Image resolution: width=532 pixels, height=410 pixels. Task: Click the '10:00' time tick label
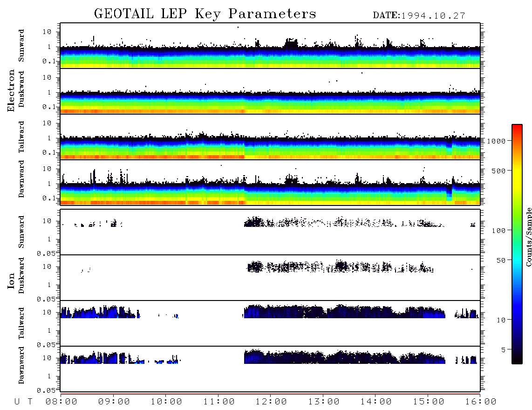167,402
